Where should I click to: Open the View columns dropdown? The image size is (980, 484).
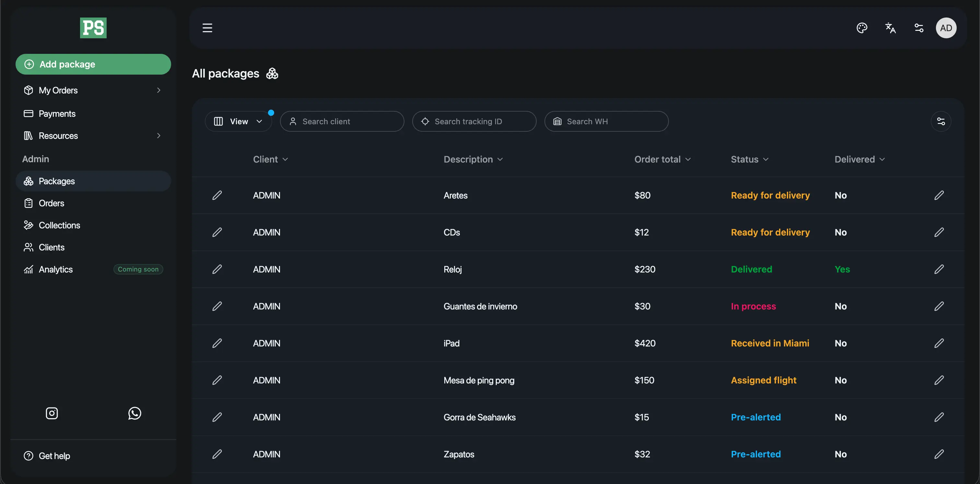point(239,121)
